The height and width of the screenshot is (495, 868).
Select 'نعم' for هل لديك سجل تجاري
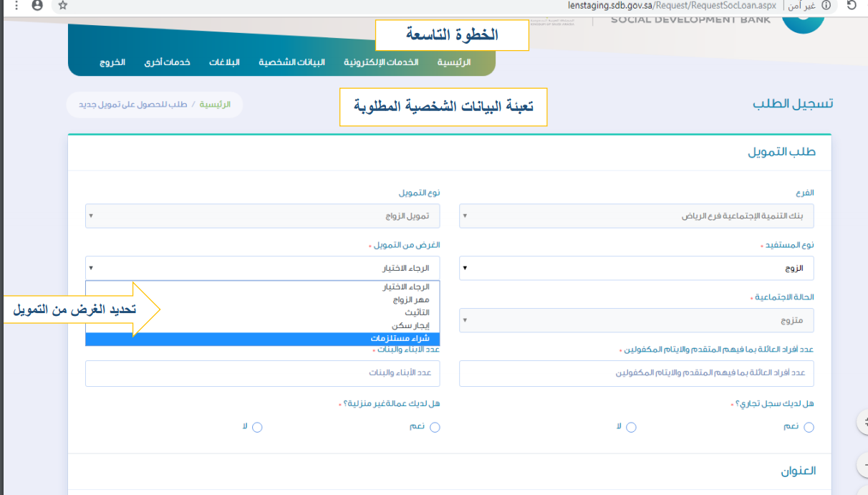click(x=809, y=427)
